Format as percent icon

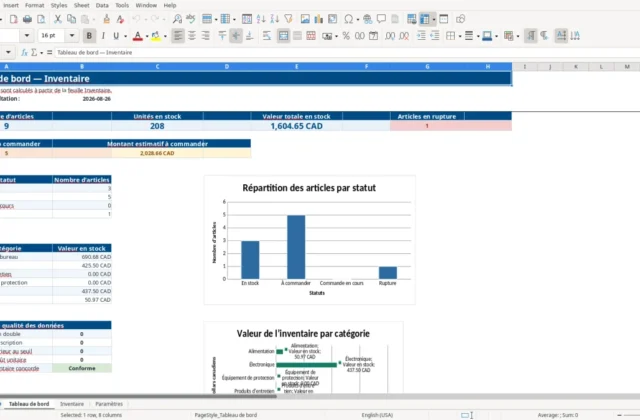pyautogui.click(x=346, y=36)
